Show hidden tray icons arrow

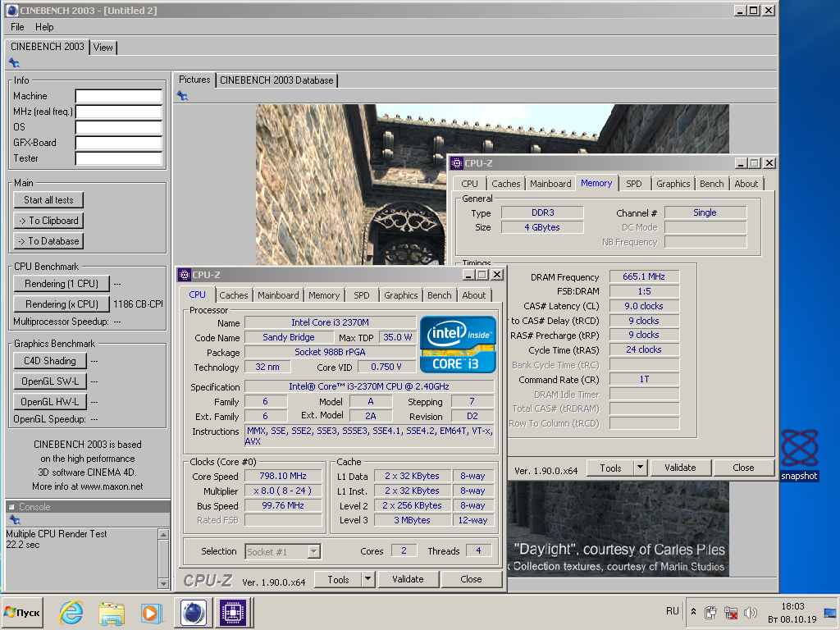tap(693, 612)
